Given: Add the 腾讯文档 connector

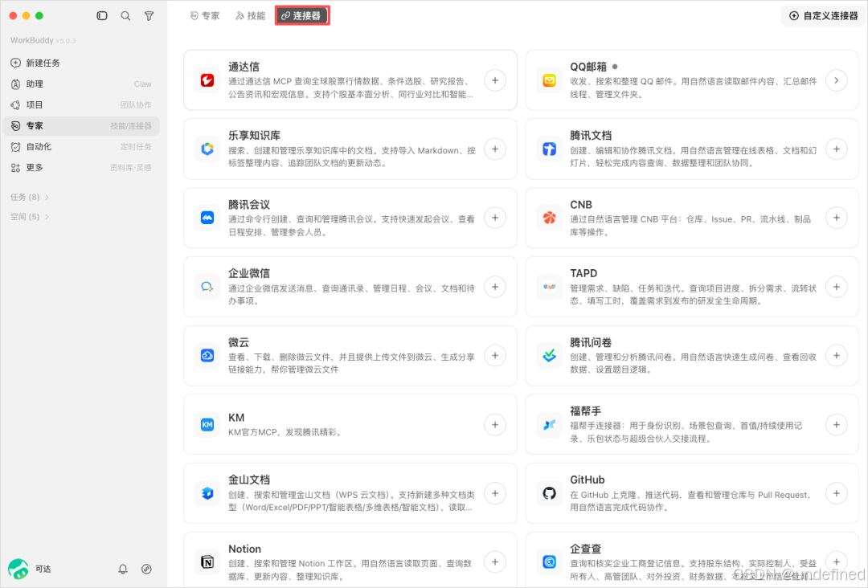Looking at the screenshot, I should pyautogui.click(x=837, y=149).
